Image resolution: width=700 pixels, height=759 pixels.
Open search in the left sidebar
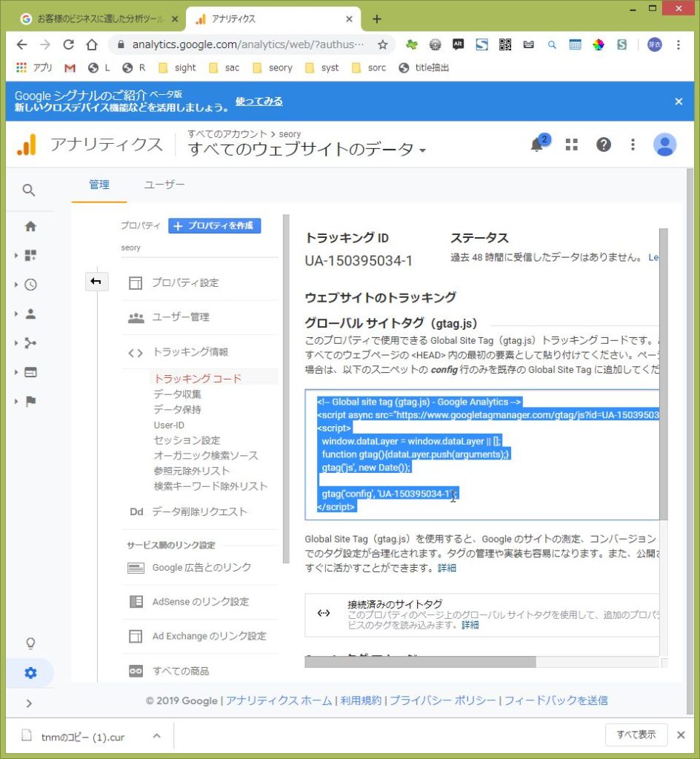(x=29, y=190)
